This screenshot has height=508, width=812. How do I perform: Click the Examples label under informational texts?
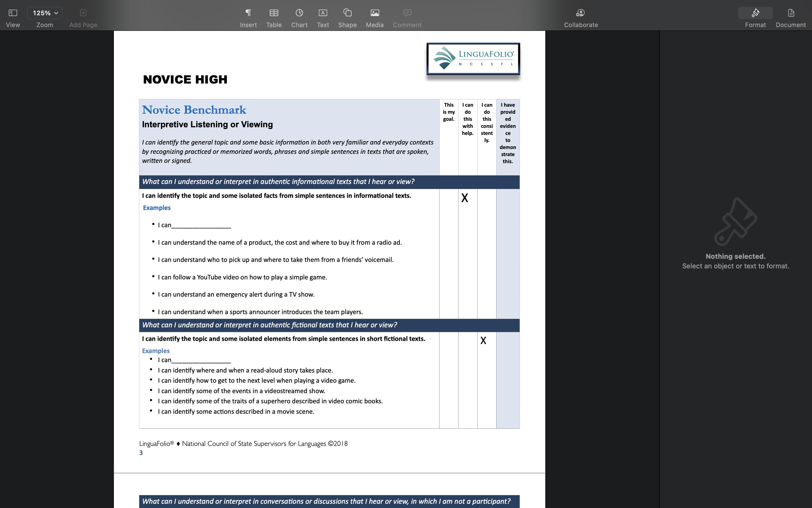click(x=157, y=208)
